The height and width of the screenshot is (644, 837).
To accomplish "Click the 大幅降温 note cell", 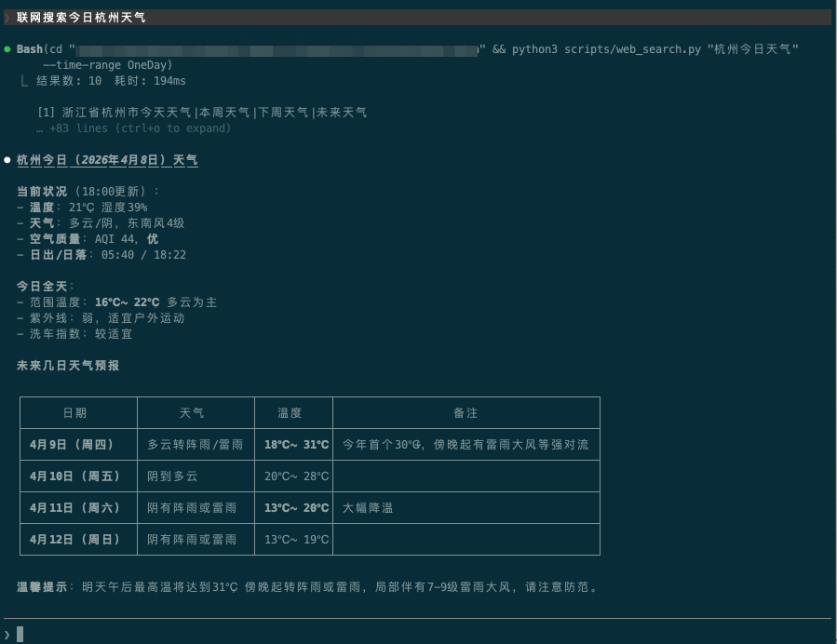I will [466, 508].
